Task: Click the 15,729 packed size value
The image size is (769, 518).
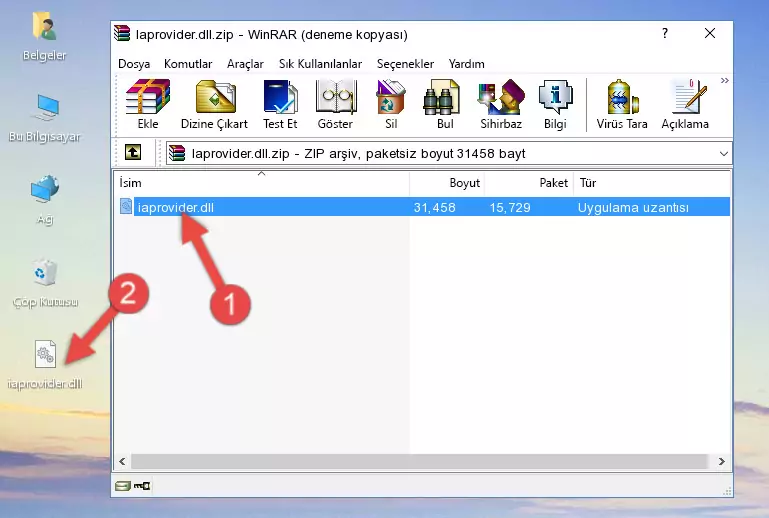Action: tap(510, 207)
